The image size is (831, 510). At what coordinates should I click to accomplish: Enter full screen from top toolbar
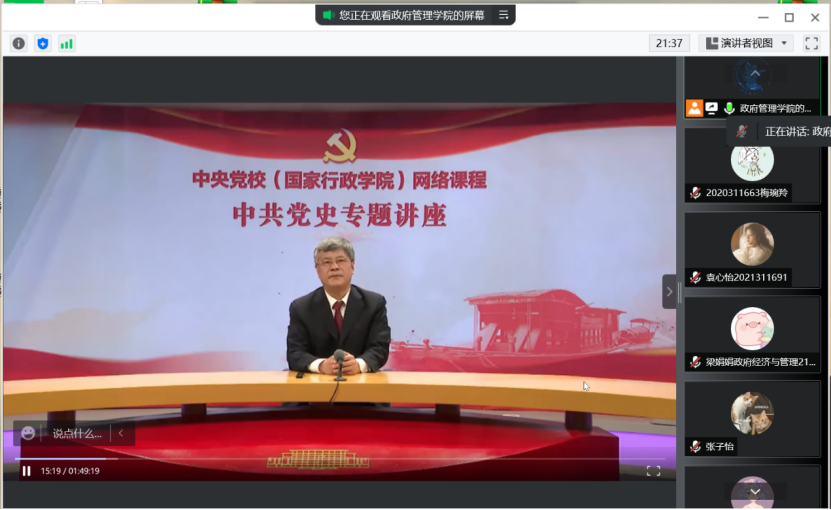coord(811,43)
